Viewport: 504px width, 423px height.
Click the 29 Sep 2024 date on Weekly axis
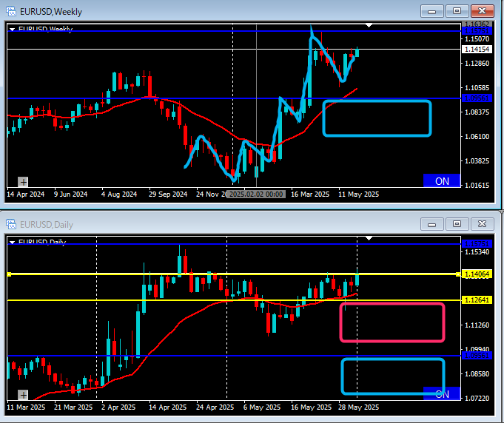click(168, 194)
